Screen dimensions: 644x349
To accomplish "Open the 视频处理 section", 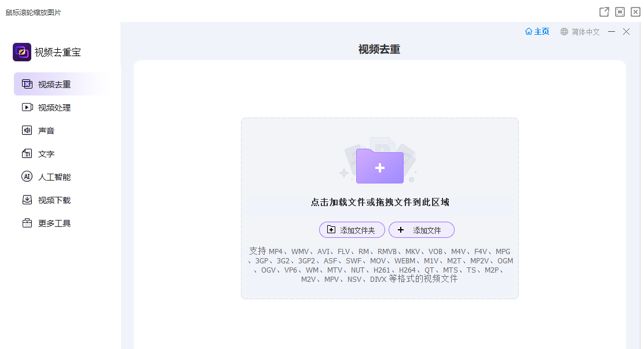I will click(54, 108).
